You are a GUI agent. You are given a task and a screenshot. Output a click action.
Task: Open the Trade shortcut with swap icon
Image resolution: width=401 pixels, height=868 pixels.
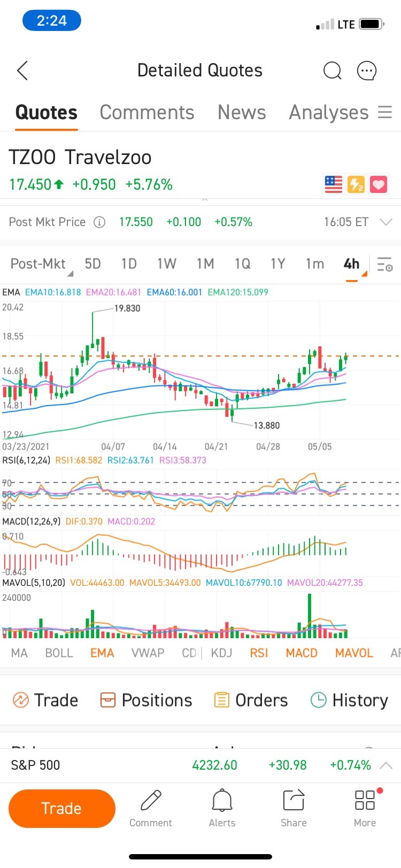[x=45, y=700]
